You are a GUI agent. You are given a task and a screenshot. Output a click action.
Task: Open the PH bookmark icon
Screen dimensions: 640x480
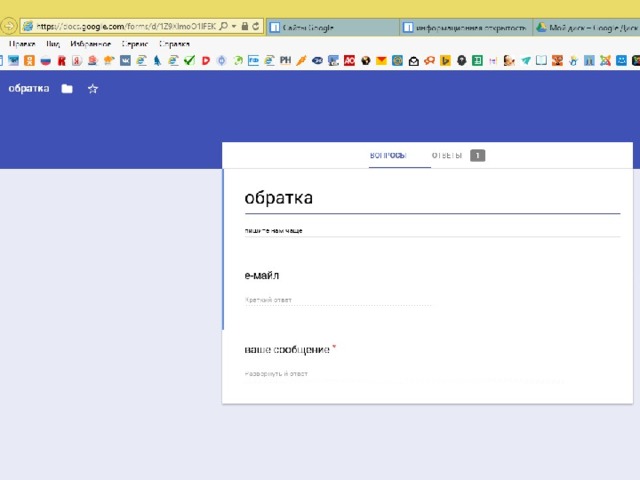285,61
